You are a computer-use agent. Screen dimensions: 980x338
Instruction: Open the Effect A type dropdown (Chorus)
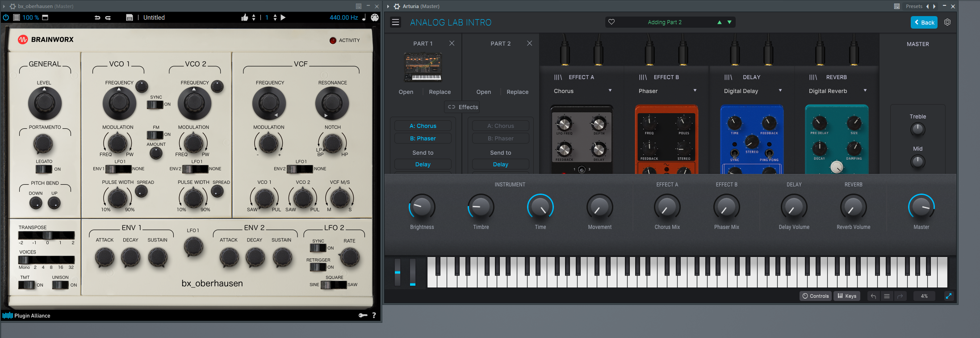582,91
